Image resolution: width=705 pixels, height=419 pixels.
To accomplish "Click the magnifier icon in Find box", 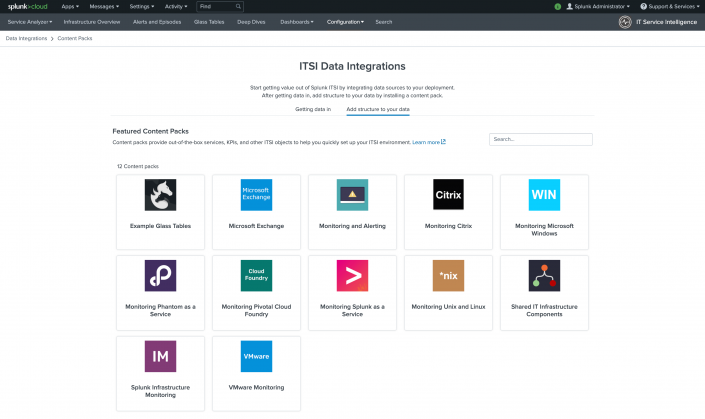I will pos(238,6).
